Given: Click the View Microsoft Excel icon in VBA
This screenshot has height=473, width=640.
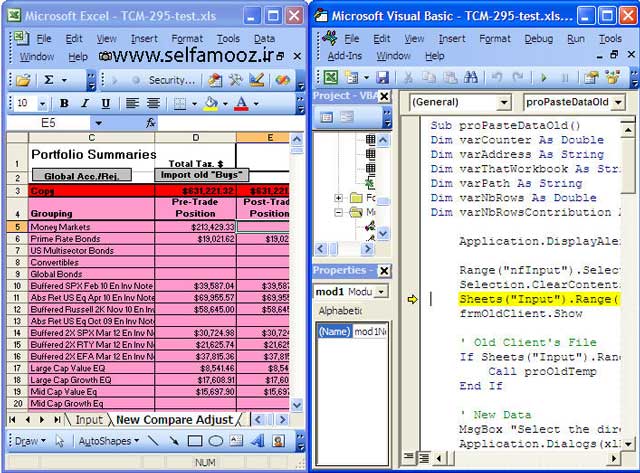Looking at the screenshot, I should pyautogui.click(x=330, y=77).
